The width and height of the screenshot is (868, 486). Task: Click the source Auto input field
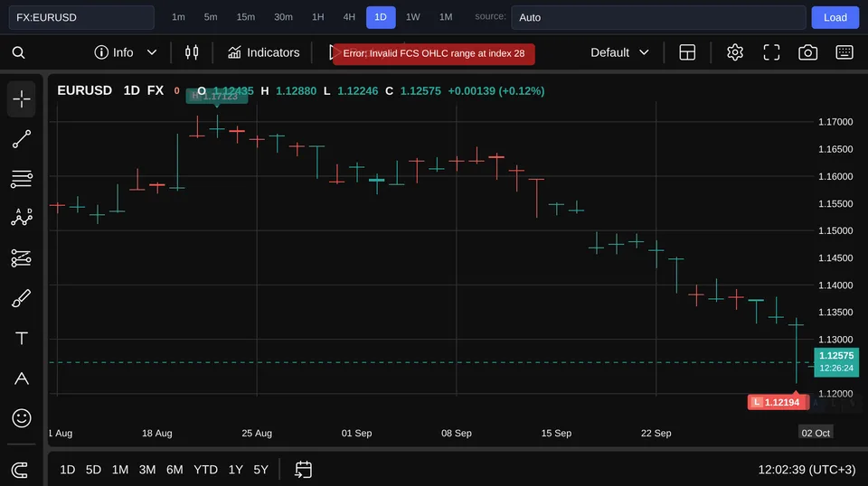[x=658, y=18]
